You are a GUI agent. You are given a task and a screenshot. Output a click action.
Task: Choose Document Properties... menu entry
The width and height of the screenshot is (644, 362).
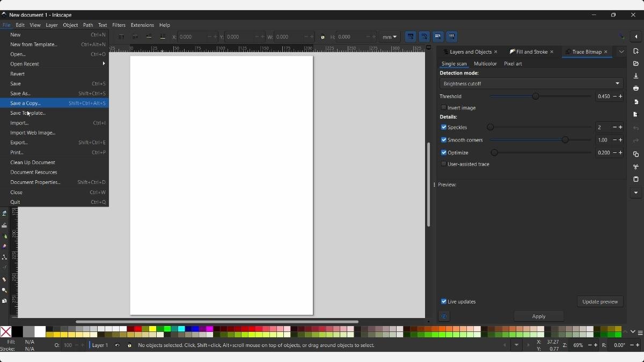coord(54,182)
